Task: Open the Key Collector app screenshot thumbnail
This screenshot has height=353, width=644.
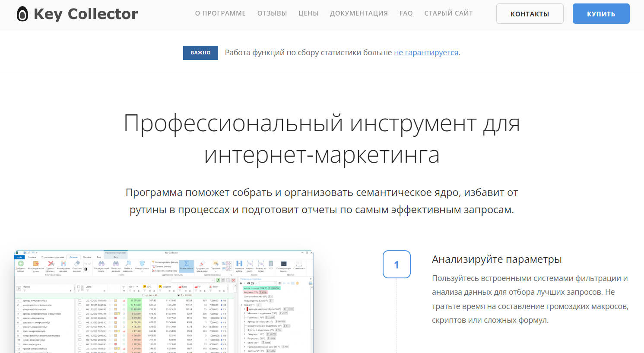Action: [x=164, y=302]
